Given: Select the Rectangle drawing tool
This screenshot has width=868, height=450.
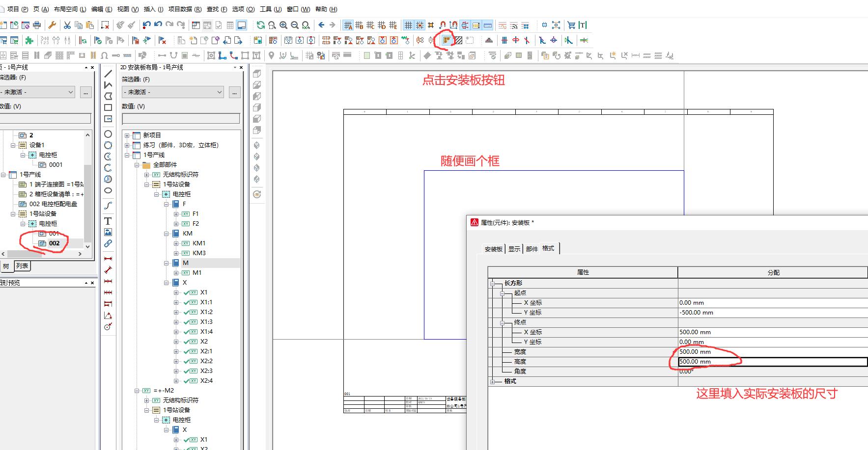Looking at the screenshot, I should tap(108, 107).
